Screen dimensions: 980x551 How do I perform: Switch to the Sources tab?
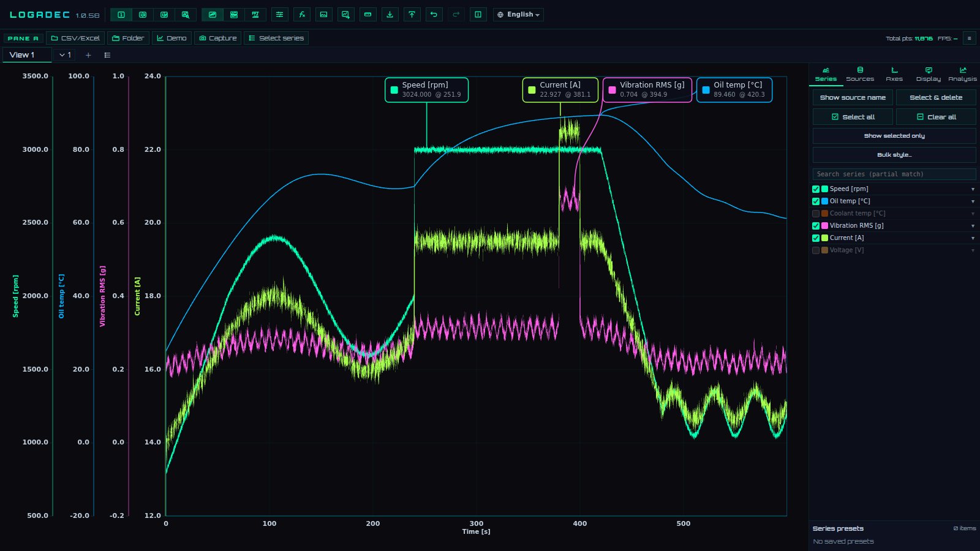(860, 75)
